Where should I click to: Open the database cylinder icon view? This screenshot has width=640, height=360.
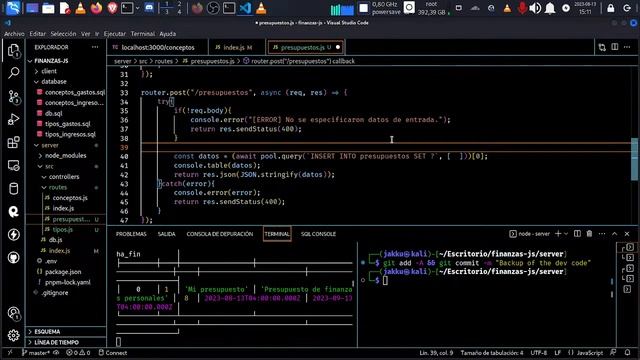13,189
